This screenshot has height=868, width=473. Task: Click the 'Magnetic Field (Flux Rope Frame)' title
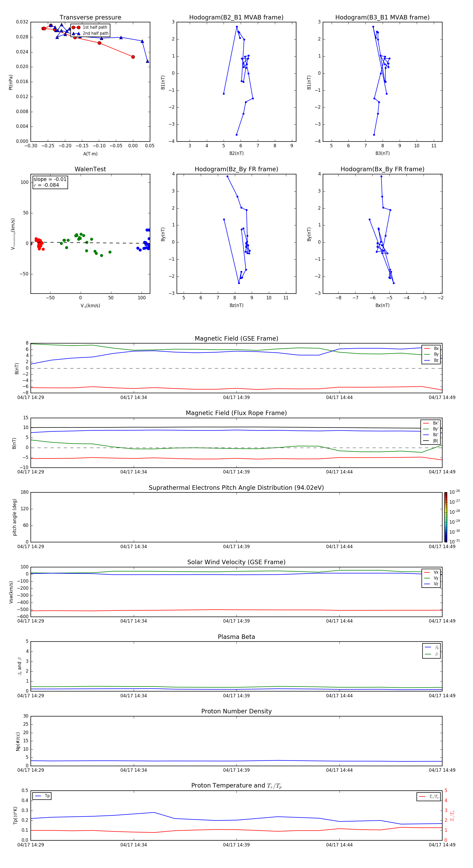coord(236,413)
